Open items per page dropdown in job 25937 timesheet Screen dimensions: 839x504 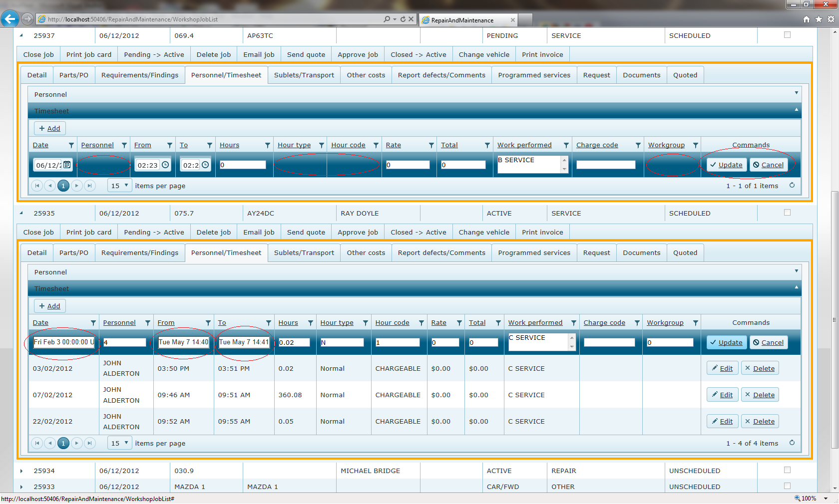[x=120, y=186]
